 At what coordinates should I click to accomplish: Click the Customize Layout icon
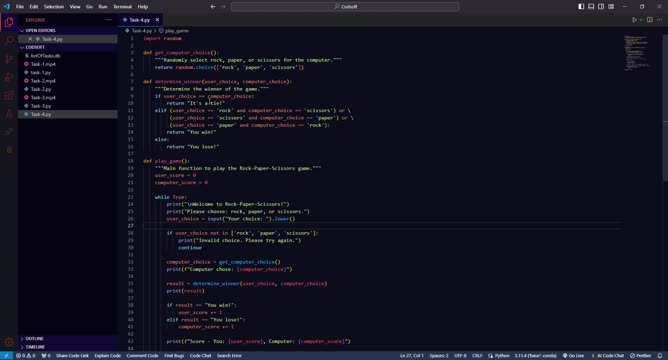click(x=611, y=6)
